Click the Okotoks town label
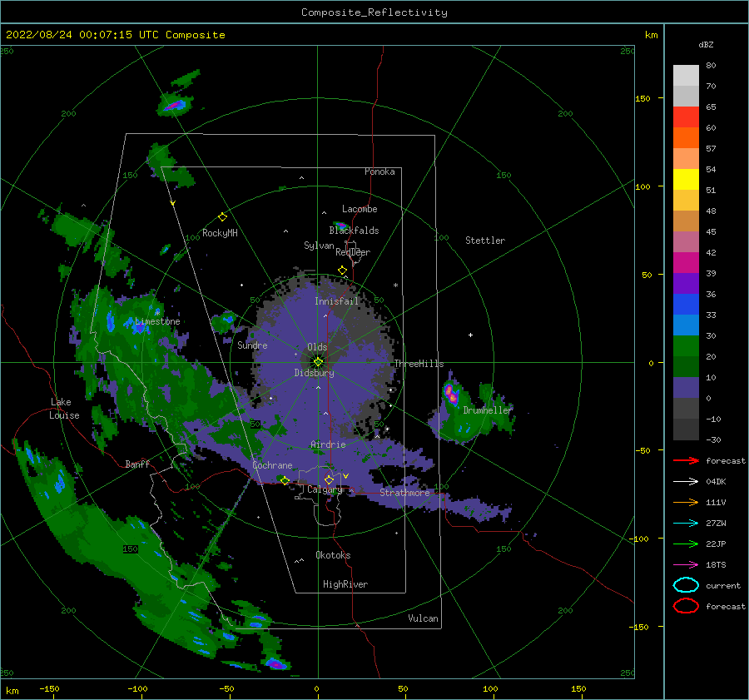 pyautogui.click(x=333, y=554)
